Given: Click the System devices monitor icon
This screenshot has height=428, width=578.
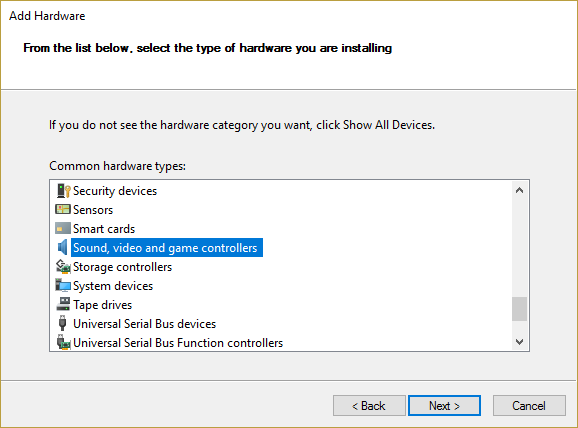Looking at the screenshot, I should (63, 286).
